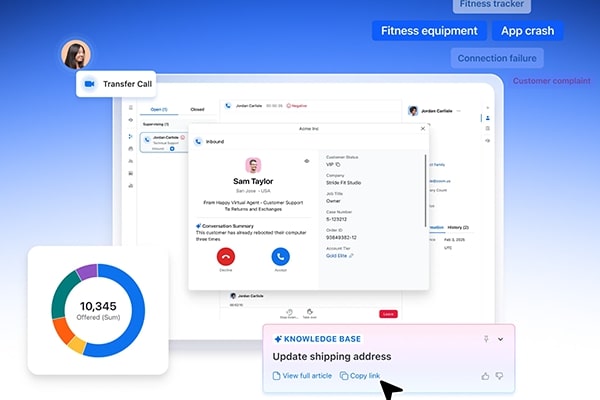The width and height of the screenshot is (600, 400).
Task: Click the Knowledge Base sparkle icon
Action: tap(278, 339)
